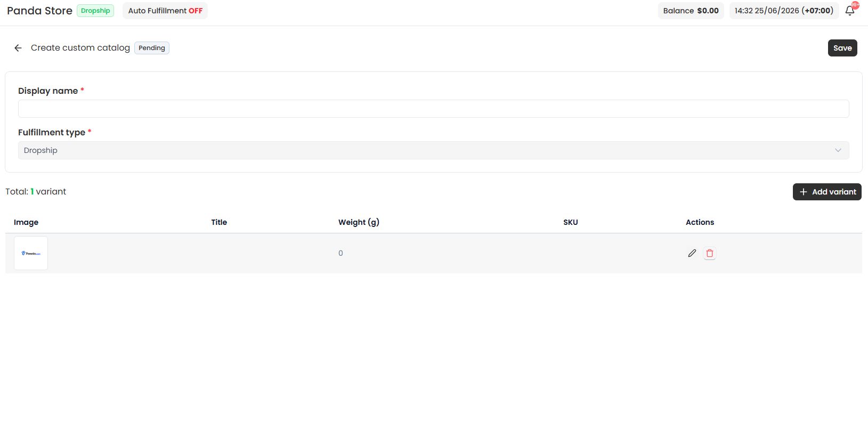Select the green Dropship store badge

95,11
